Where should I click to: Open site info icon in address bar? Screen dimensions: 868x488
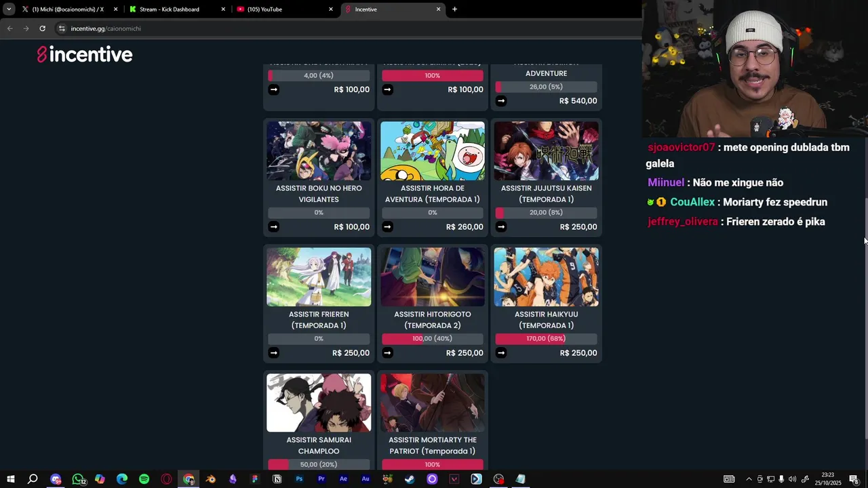62,28
